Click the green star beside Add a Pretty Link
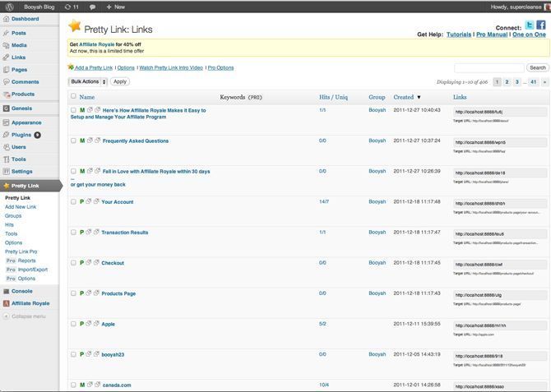 tap(71, 67)
